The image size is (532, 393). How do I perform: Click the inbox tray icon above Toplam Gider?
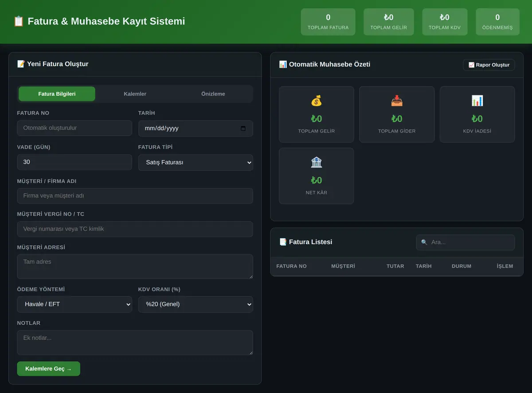(x=397, y=101)
